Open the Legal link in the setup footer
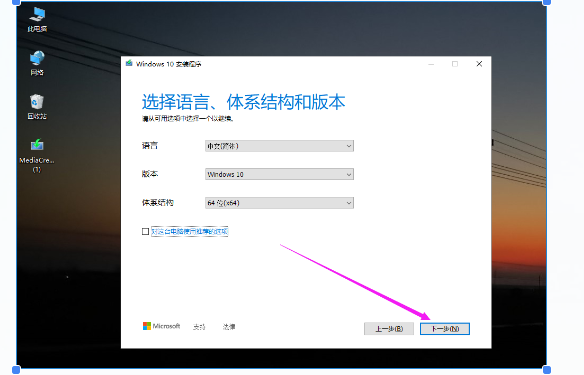The image size is (584, 375). [x=229, y=327]
